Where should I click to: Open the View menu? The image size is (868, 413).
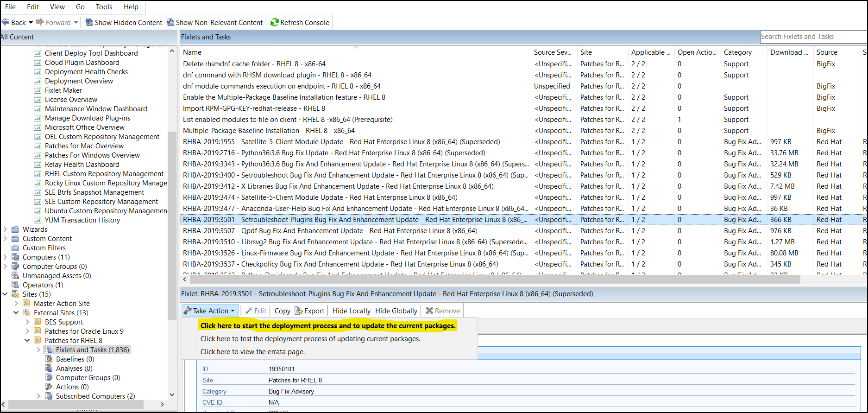(x=57, y=7)
